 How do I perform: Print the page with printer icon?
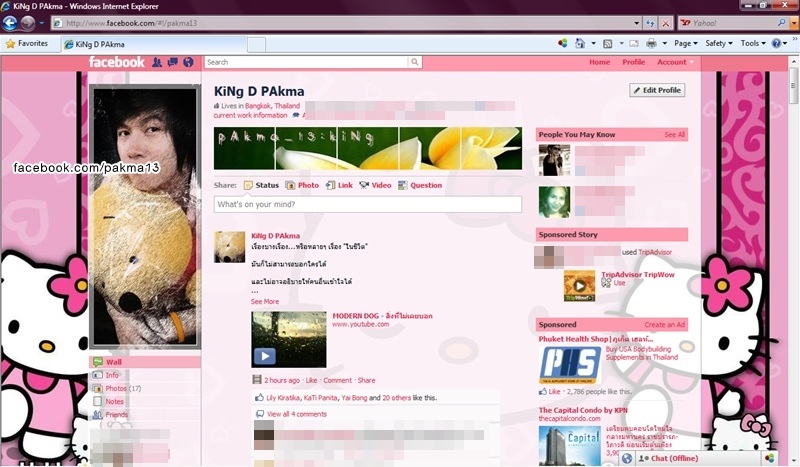pos(652,43)
